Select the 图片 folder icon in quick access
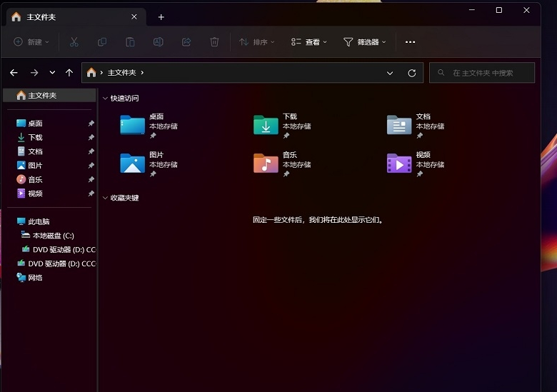This screenshot has width=557, height=392. 132,164
